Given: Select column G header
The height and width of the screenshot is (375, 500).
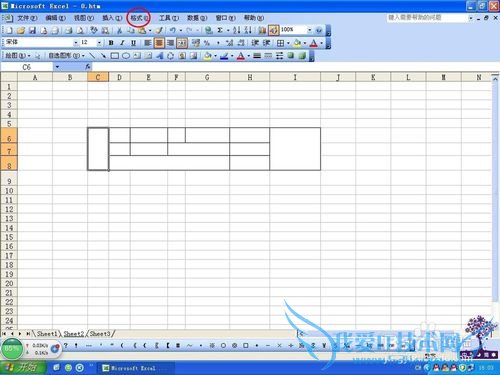Looking at the screenshot, I should click(x=207, y=77).
